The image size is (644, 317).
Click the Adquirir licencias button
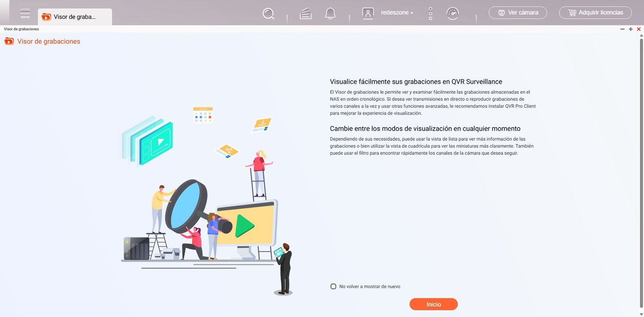(x=595, y=13)
